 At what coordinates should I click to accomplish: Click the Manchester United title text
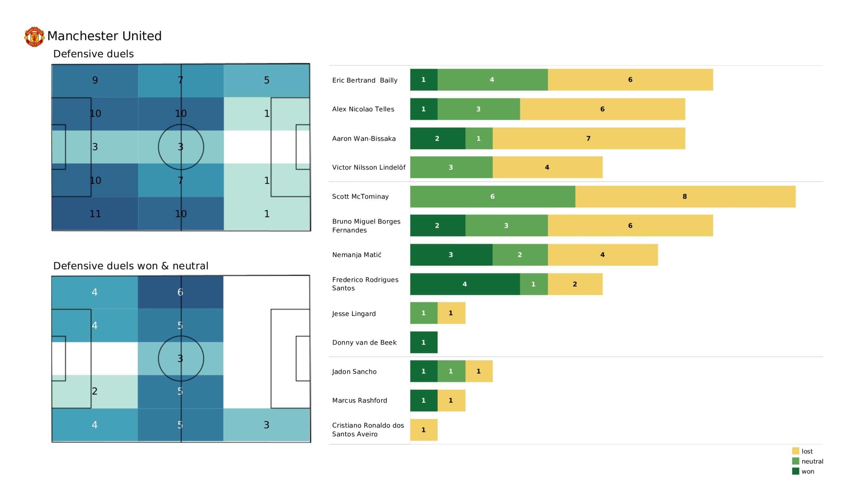(104, 36)
